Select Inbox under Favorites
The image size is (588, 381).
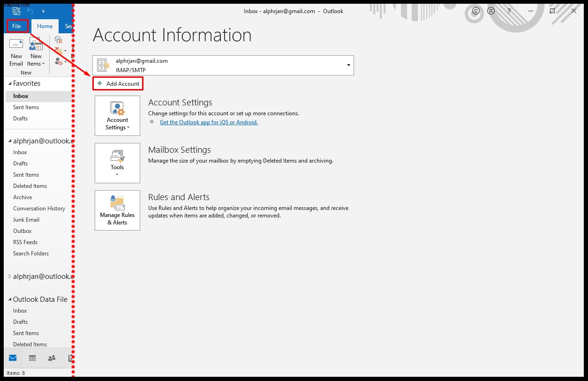pos(39,96)
